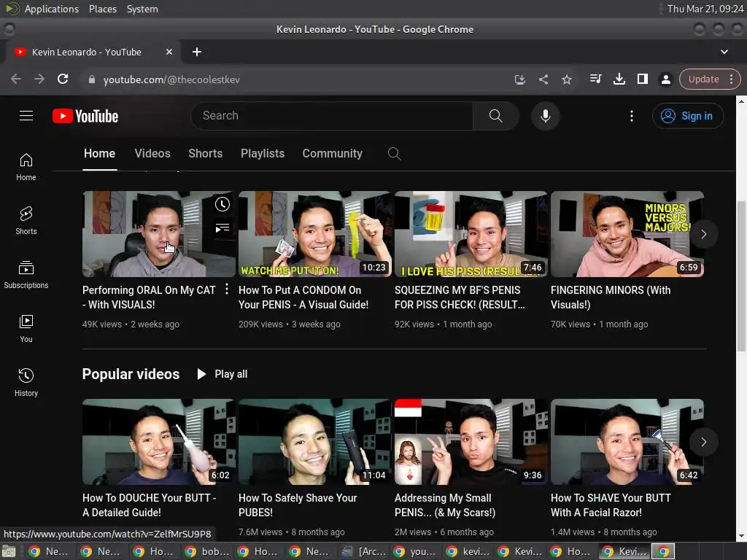
Task: View site information lock icon
Action: pyautogui.click(x=92, y=79)
